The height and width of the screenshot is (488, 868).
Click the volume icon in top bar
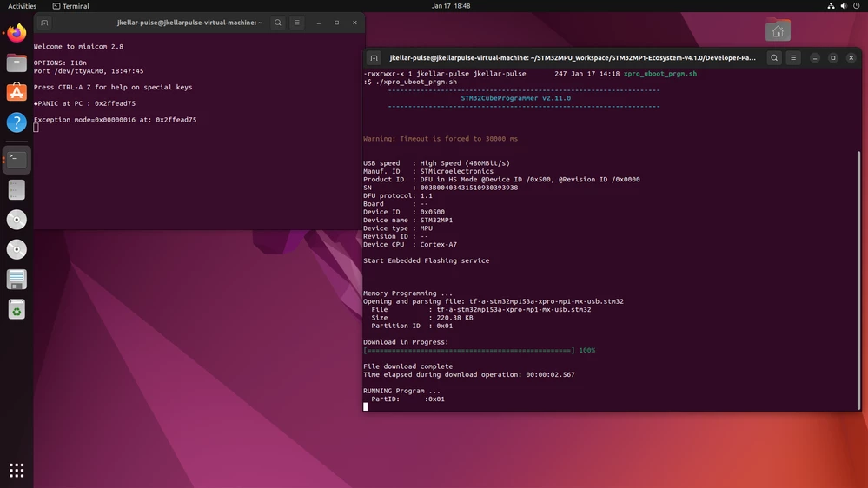844,6
